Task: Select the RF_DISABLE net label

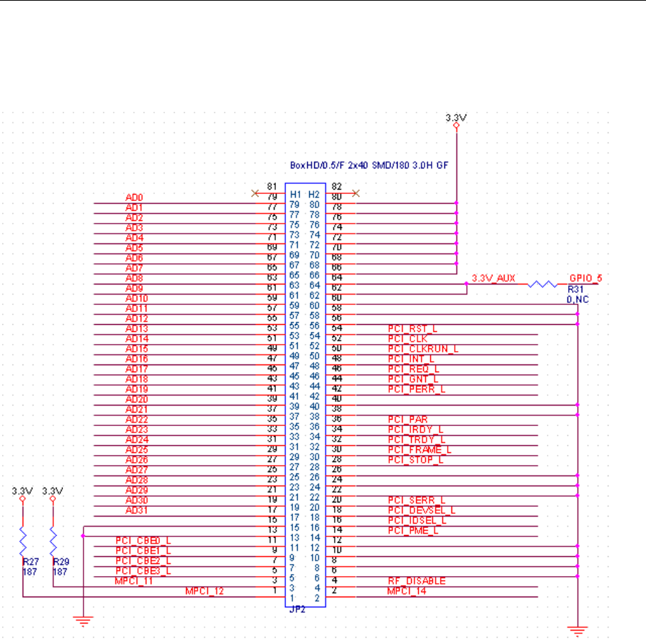Action: point(417,581)
